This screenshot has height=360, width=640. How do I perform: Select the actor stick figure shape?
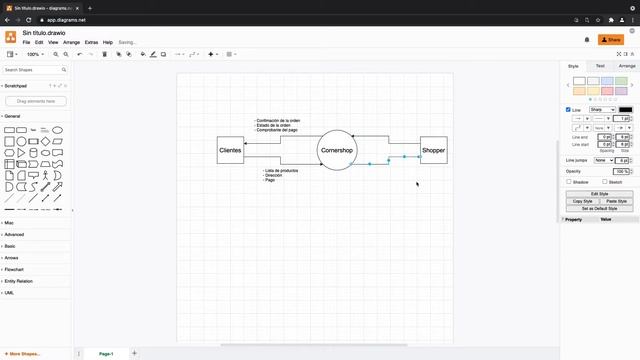pos(45,176)
